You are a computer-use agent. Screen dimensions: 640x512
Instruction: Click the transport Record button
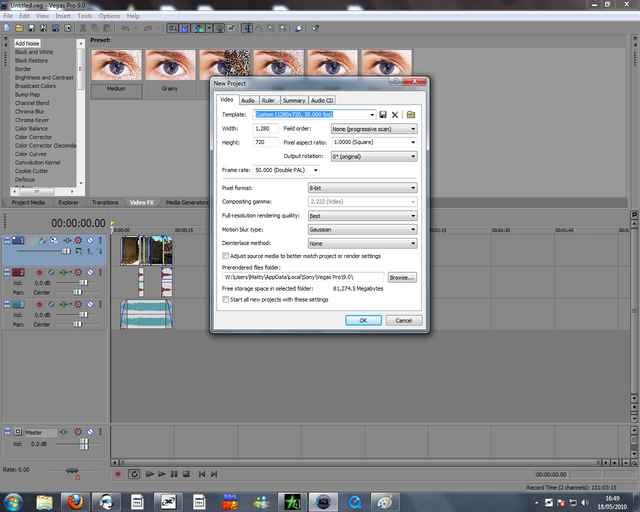tap(118, 474)
